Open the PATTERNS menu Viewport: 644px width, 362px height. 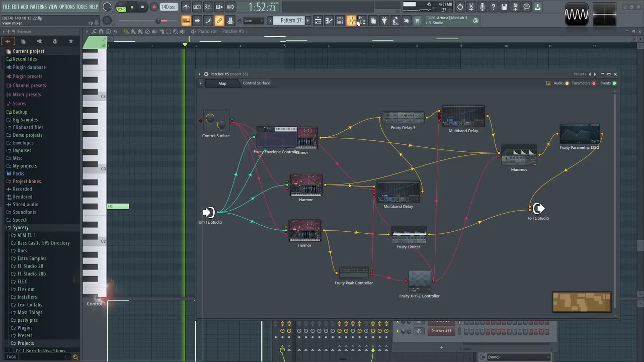(38, 7)
